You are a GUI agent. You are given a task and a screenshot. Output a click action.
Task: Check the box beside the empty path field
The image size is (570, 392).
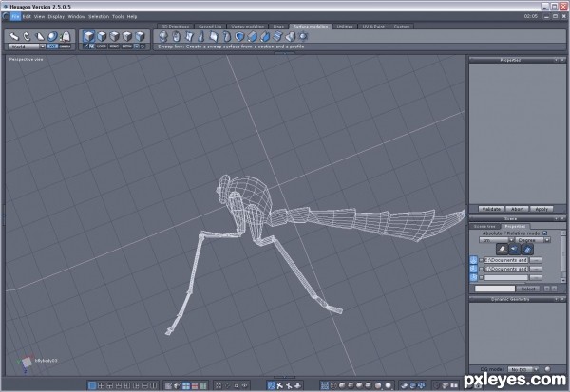481,278
